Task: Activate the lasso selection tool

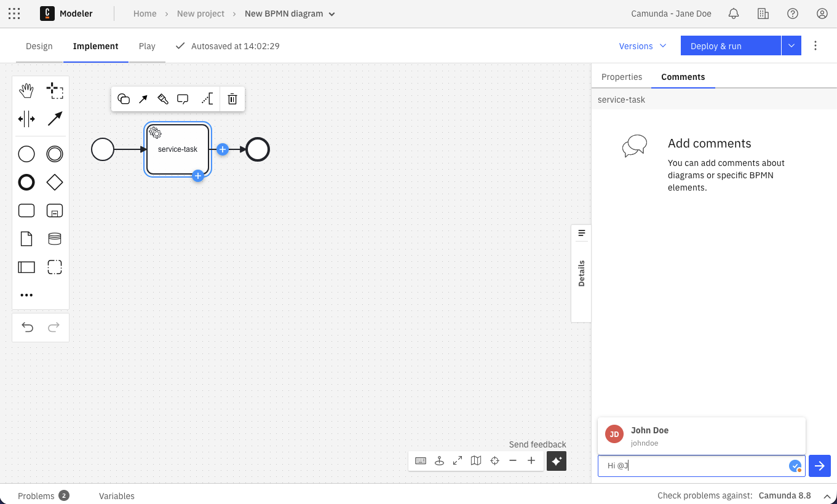Action: 55,90
